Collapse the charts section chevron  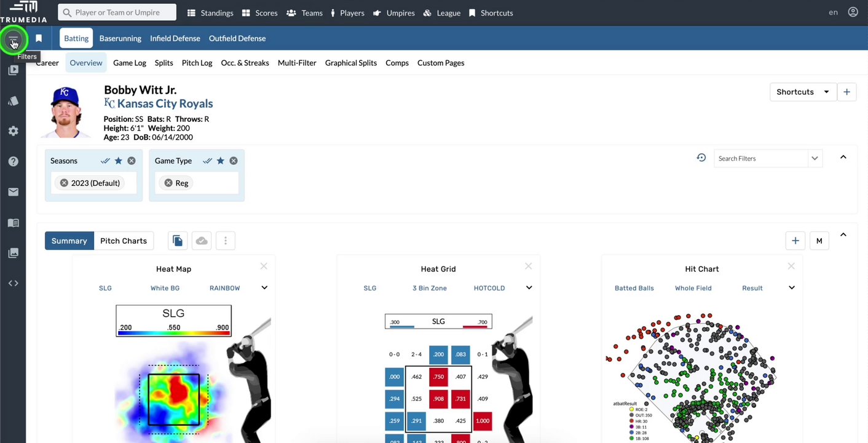coord(843,235)
